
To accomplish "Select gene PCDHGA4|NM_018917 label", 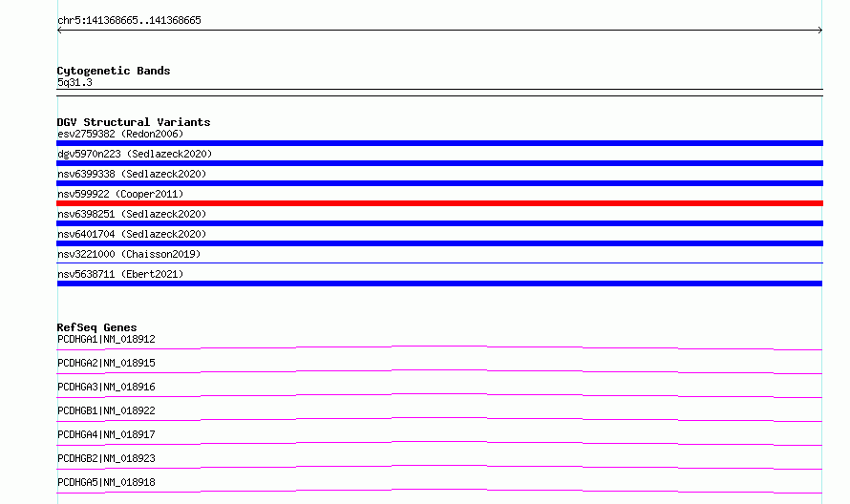I will 106,434.
